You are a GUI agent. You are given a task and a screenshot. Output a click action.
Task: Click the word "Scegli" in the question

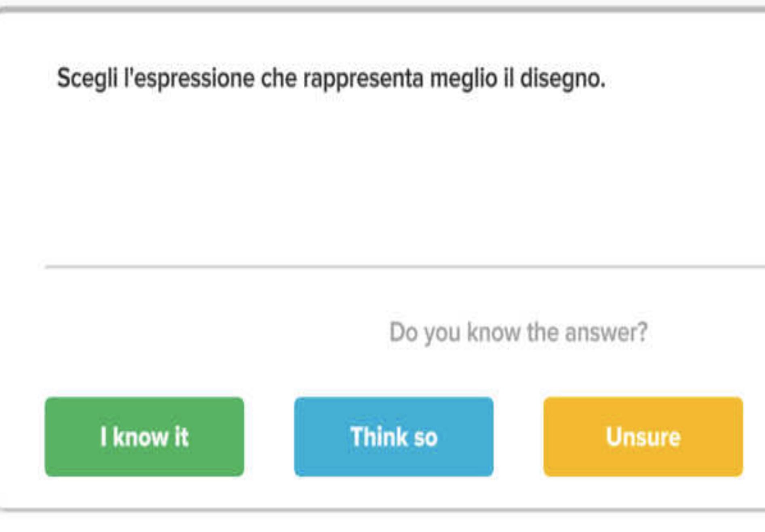[x=87, y=78]
